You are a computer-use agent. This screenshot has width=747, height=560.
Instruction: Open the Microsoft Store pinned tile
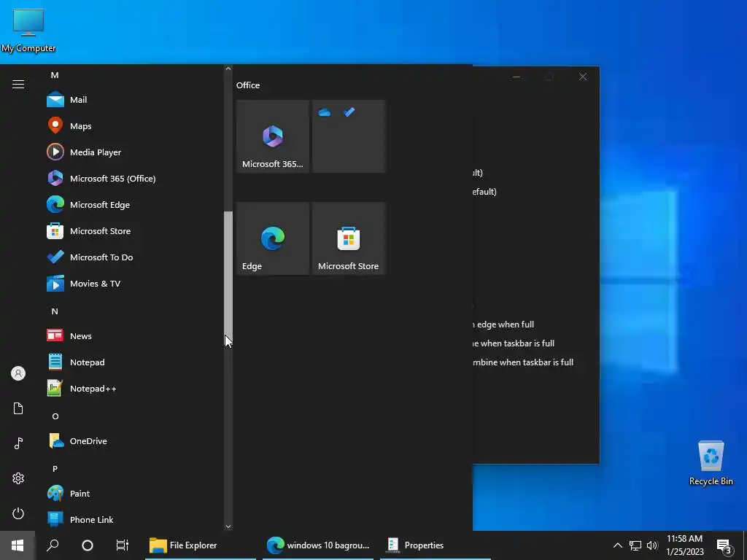coord(348,238)
